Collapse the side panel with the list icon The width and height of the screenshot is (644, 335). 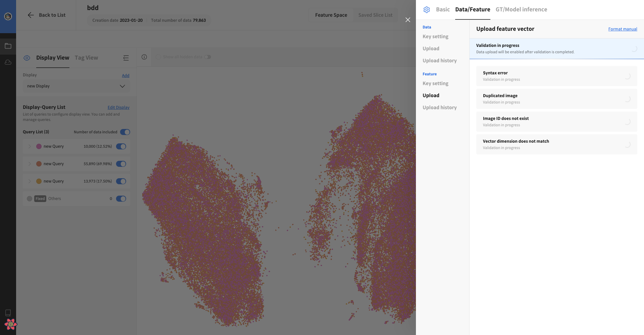[126, 58]
